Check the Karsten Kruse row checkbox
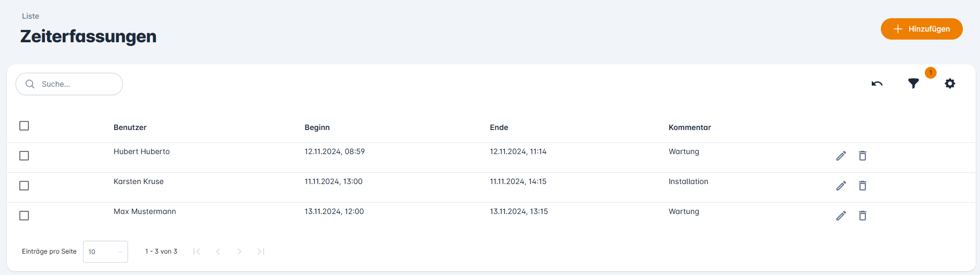 tap(24, 186)
